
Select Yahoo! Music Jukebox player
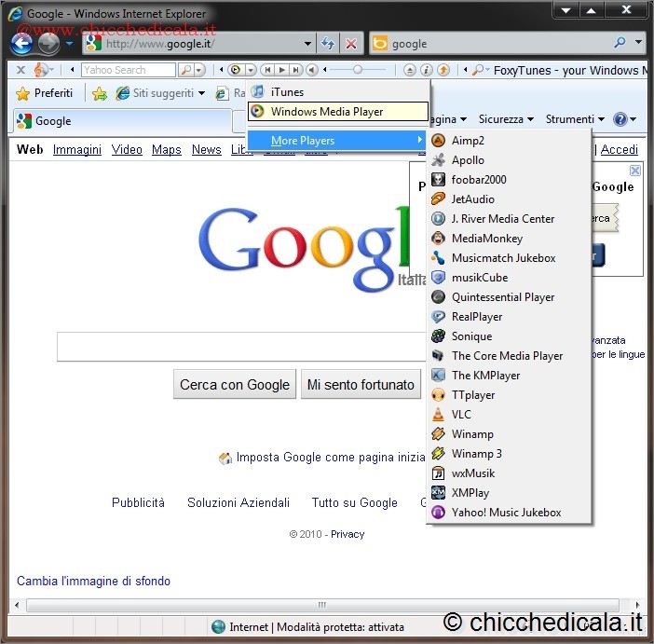506,513
